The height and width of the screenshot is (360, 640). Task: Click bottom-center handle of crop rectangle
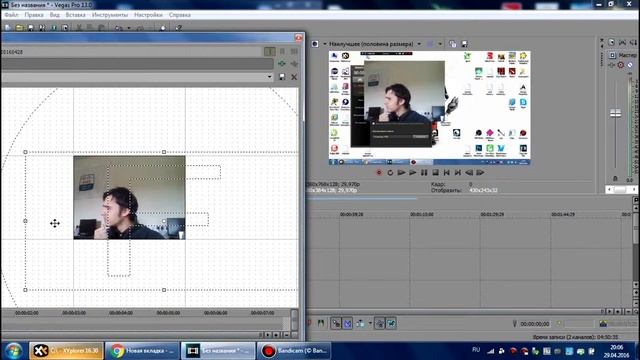(164, 290)
